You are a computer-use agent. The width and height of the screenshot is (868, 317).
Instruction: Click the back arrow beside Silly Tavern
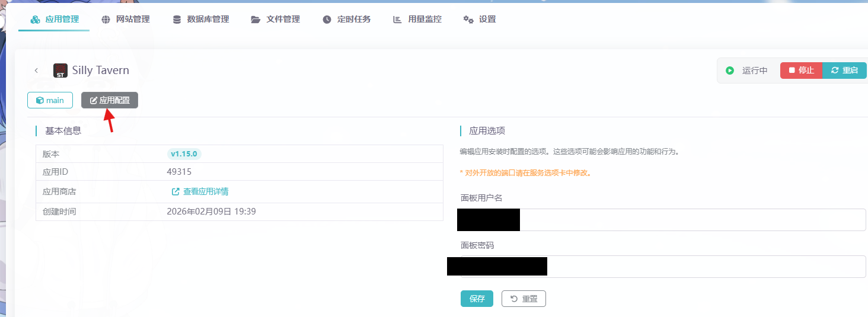[x=36, y=71]
